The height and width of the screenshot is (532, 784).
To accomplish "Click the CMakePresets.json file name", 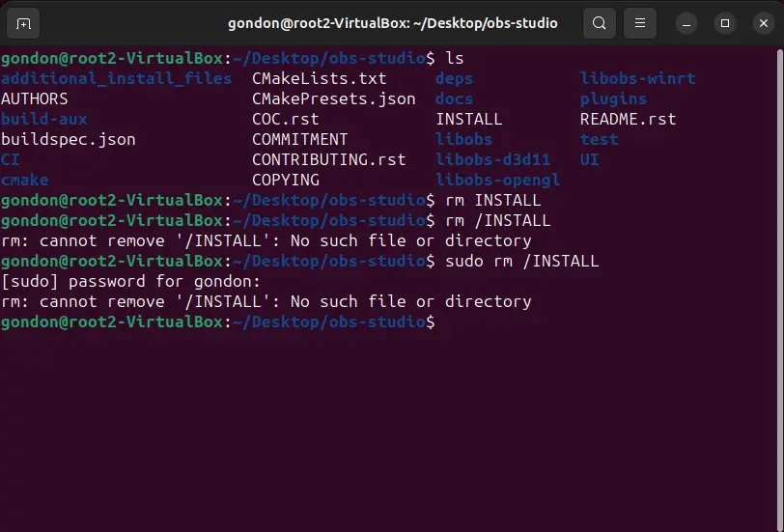I will click(x=333, y=99).
